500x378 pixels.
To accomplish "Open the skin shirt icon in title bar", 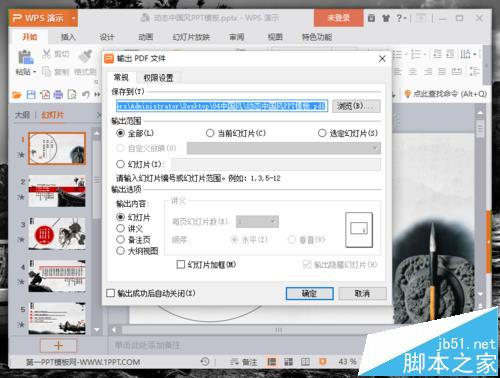I will pos(386,18).
